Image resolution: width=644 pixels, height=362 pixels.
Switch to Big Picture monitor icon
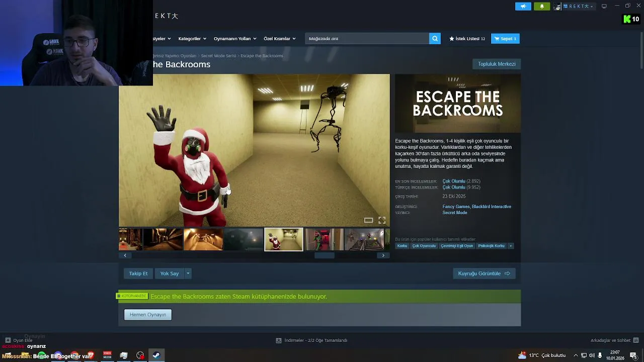point(604,6)
